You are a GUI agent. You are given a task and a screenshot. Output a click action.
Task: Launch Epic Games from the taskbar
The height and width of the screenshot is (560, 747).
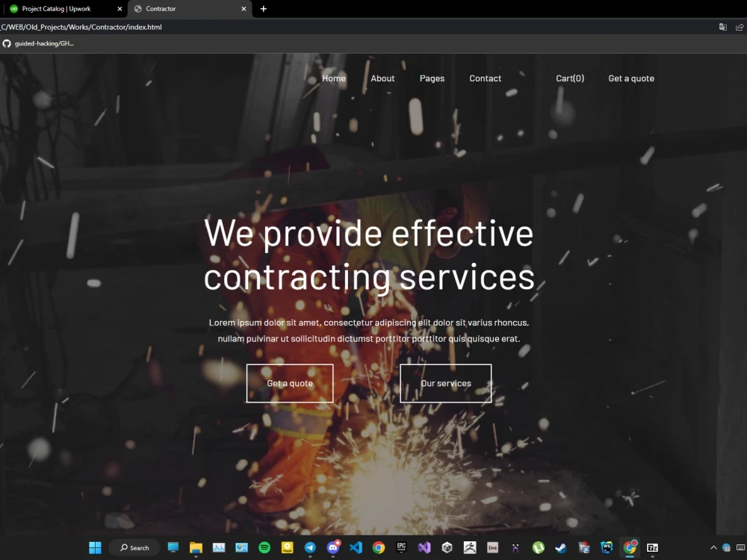pos(402,547)
